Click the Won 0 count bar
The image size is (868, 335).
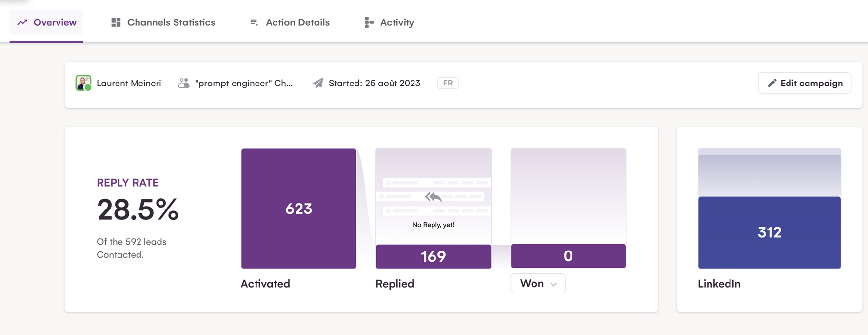coord(568,256)
